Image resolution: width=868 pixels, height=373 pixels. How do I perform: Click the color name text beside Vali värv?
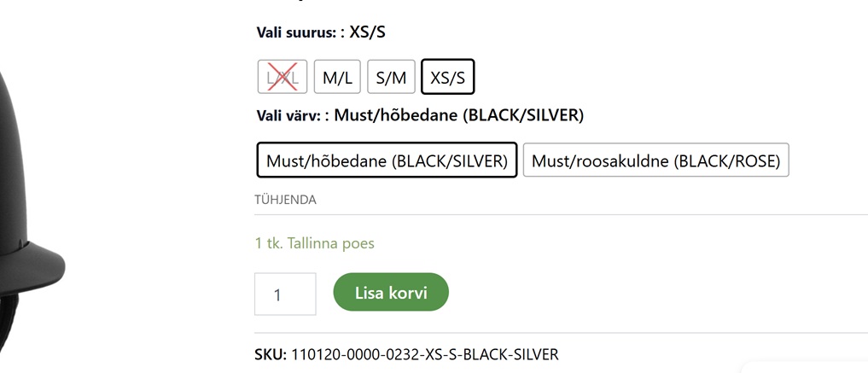(458, 115)
